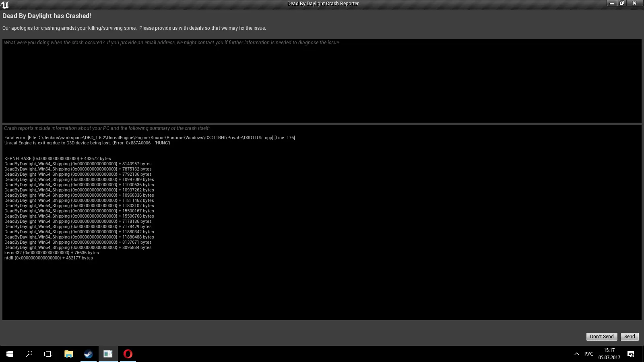Open taskbar search magnifier

pyautogui.click(x=29, y=354)
